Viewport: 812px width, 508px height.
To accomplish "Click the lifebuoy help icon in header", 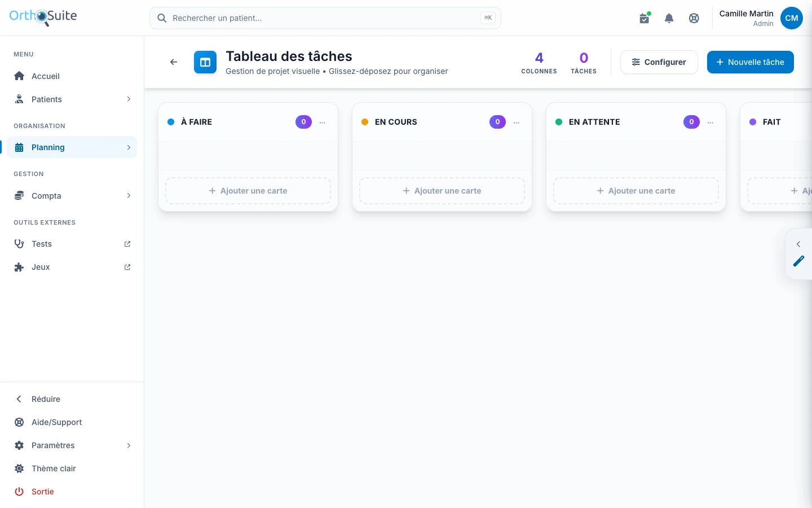I will (x=694, y=18).
